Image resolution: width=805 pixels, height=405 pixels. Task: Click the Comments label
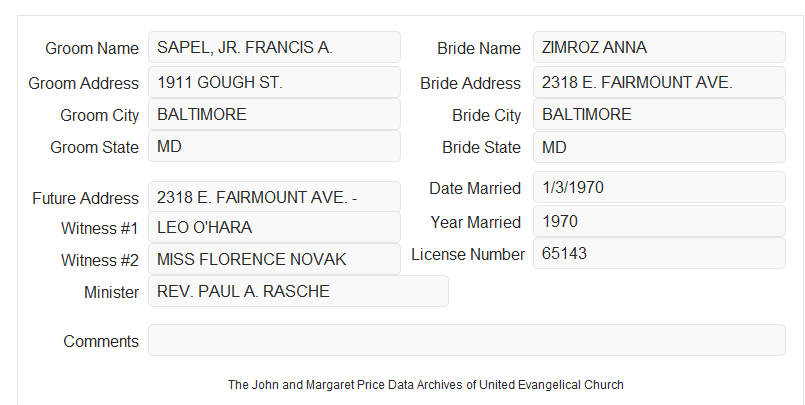[101, 341]
